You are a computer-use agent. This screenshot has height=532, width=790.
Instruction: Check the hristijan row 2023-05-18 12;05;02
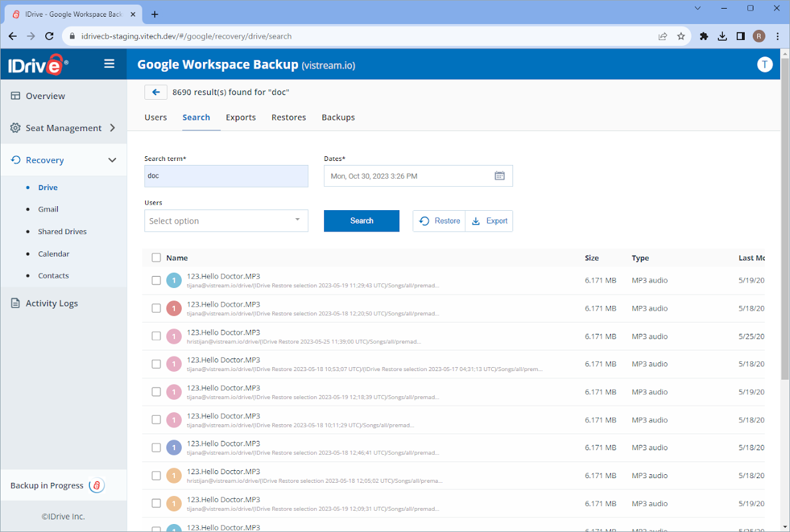point(156,475)
